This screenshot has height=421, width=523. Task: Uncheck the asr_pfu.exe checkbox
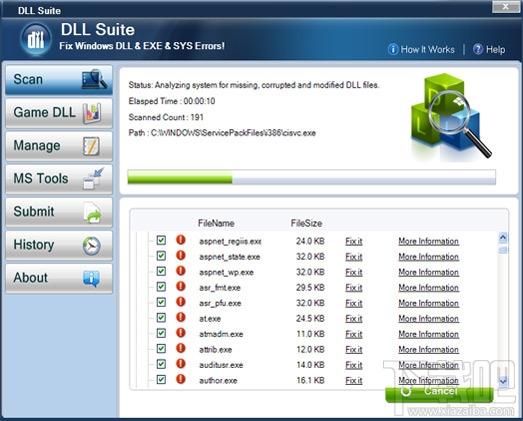point(161,302)
